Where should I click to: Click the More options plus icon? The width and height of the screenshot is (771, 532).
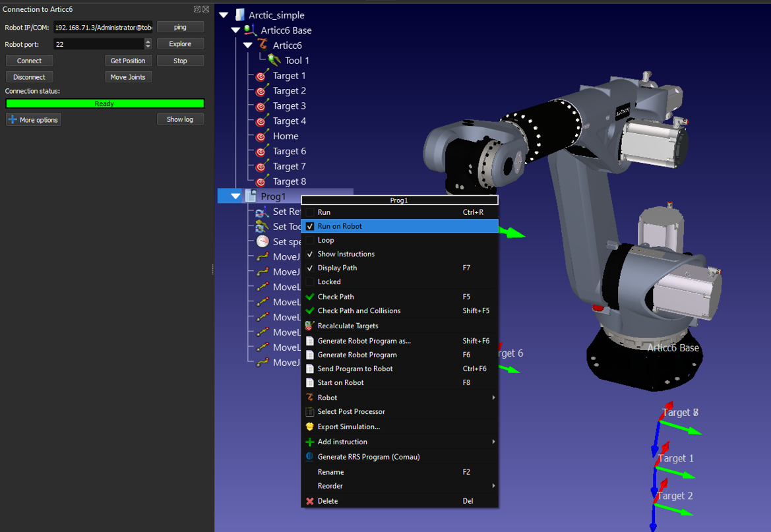tap(11, 119)
